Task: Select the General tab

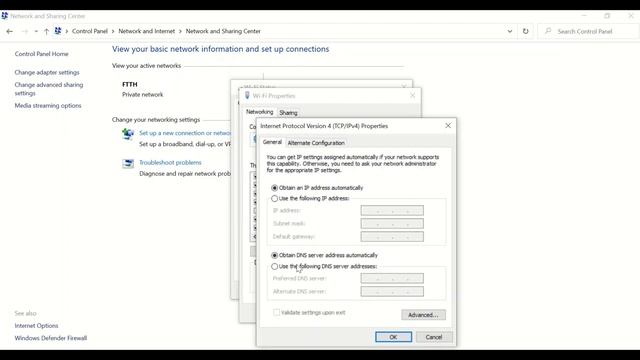Action: [x=272, y=142]
